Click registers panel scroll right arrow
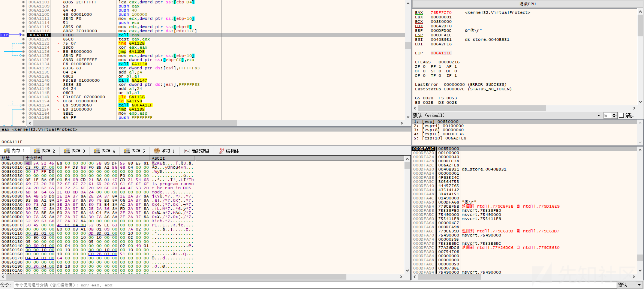 [634, 108]
